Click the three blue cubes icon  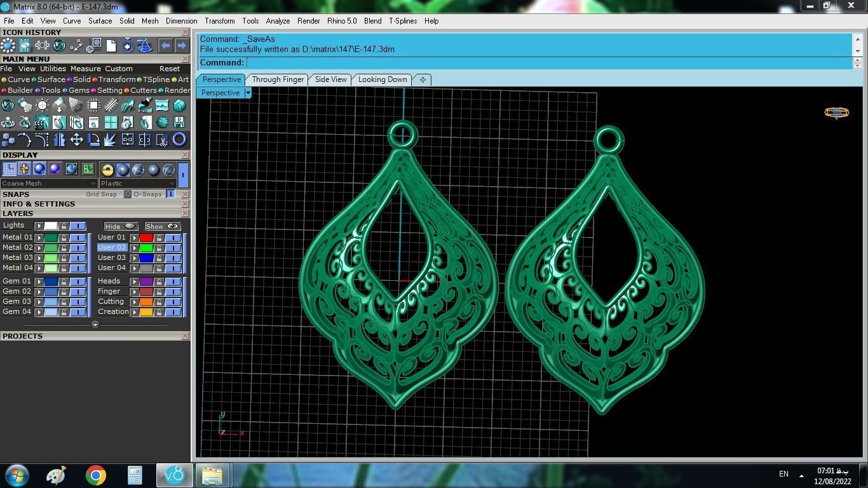[8, 139]
